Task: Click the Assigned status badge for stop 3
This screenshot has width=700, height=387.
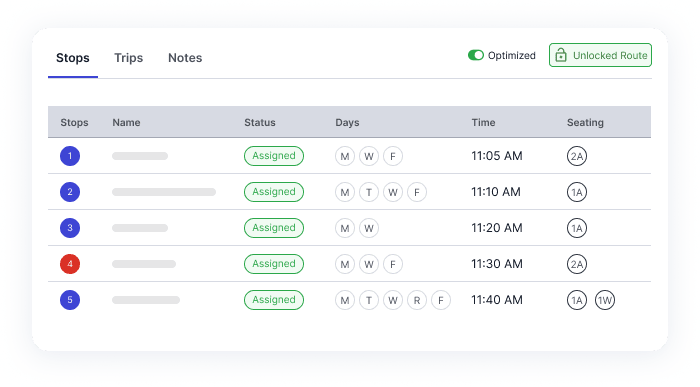Action: [x=274, y=228]
